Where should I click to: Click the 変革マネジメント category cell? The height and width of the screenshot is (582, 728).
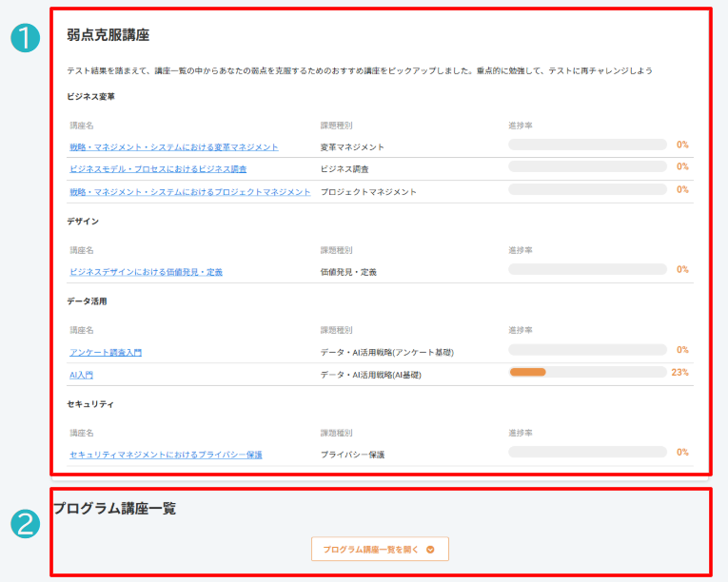[352, 147]
